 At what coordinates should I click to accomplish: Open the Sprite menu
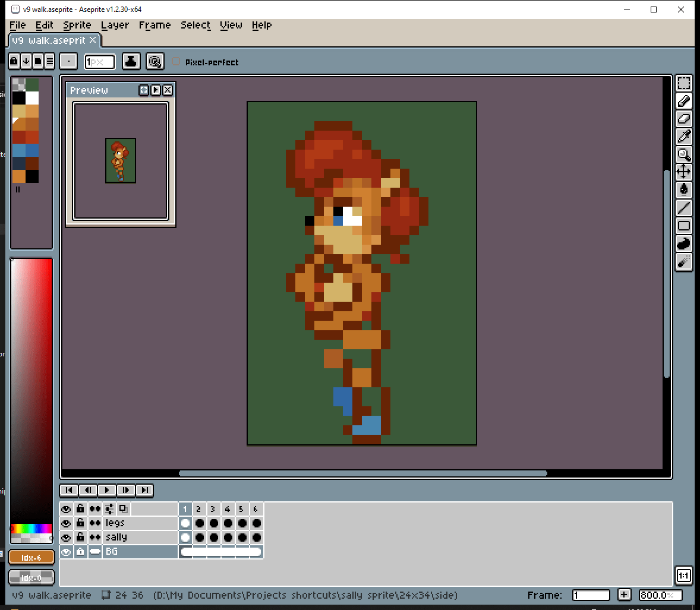click(x=77, y=25)
